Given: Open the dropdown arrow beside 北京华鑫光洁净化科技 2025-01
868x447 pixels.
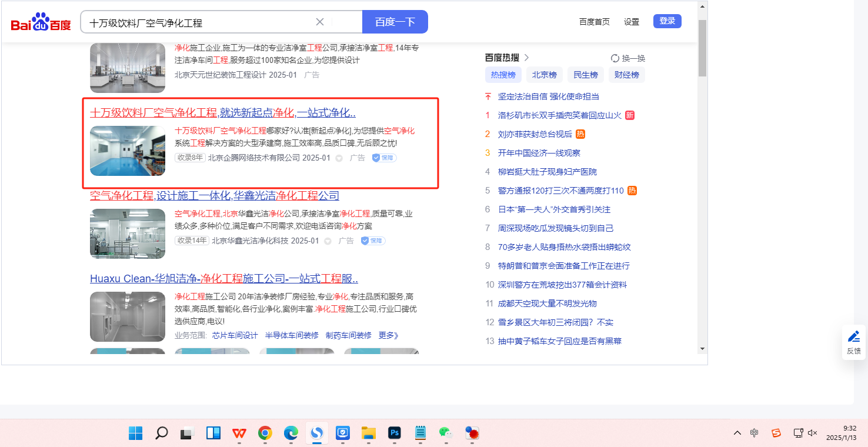Looking at the screenshot, I should (328, 241).
